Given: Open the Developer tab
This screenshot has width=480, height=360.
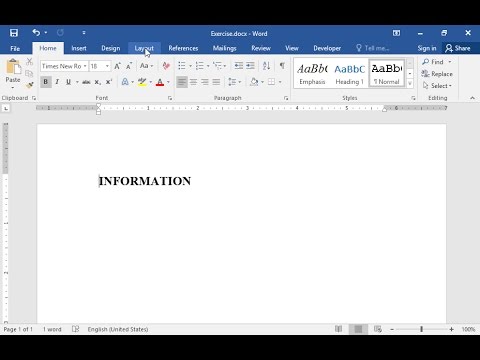Looking at the screenshot, I should (327, 48).
